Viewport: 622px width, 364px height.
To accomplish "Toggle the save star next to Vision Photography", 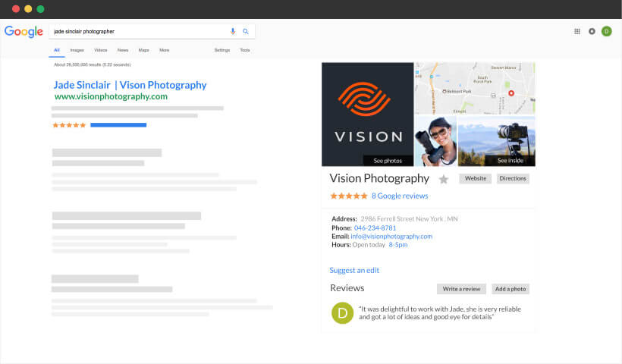I will click(x=444, y=179).
